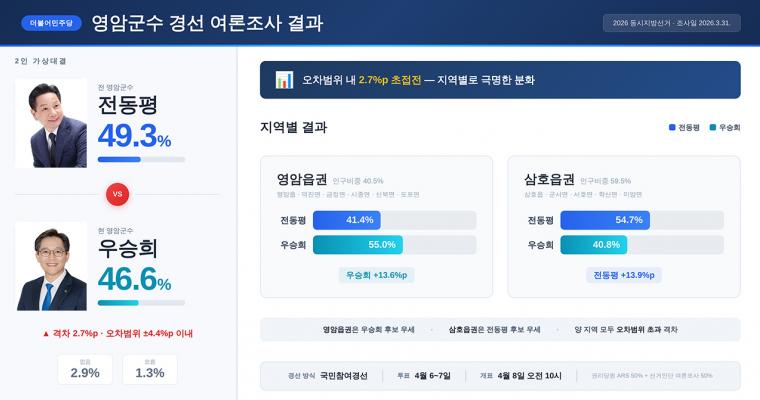This screenshot has height=400, width=760.
Task: Open the 2026 동시지방선거 date badge
Action: (x=671, y=23)
